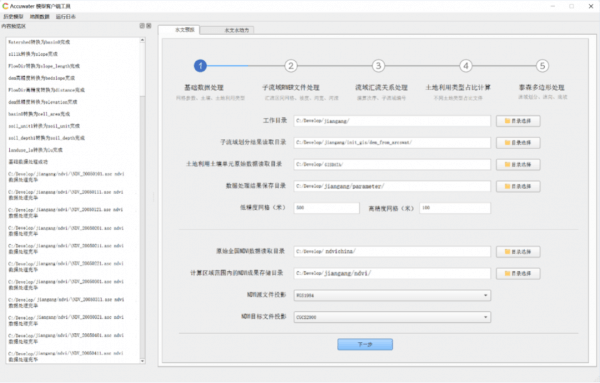The height and width of the screenshot is (383, 600).
Task: Float the left content panel with undock icon
Action: (142, 26)
